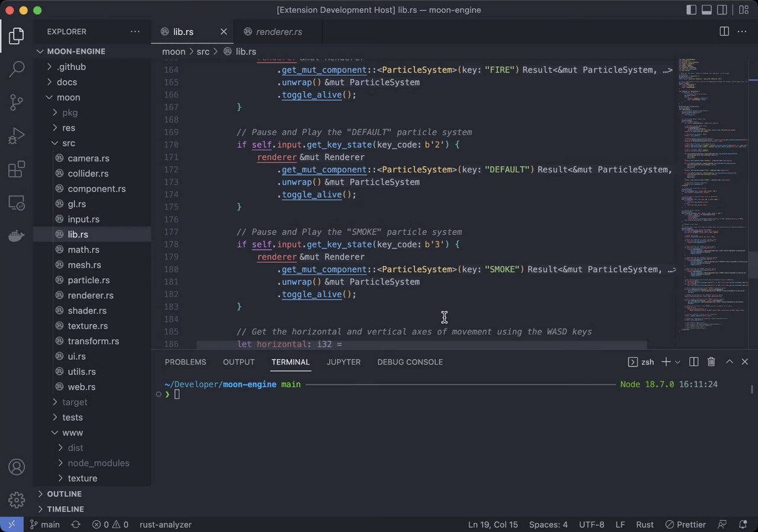
Task: Collapse the www folder
Action: click(92, 433)
